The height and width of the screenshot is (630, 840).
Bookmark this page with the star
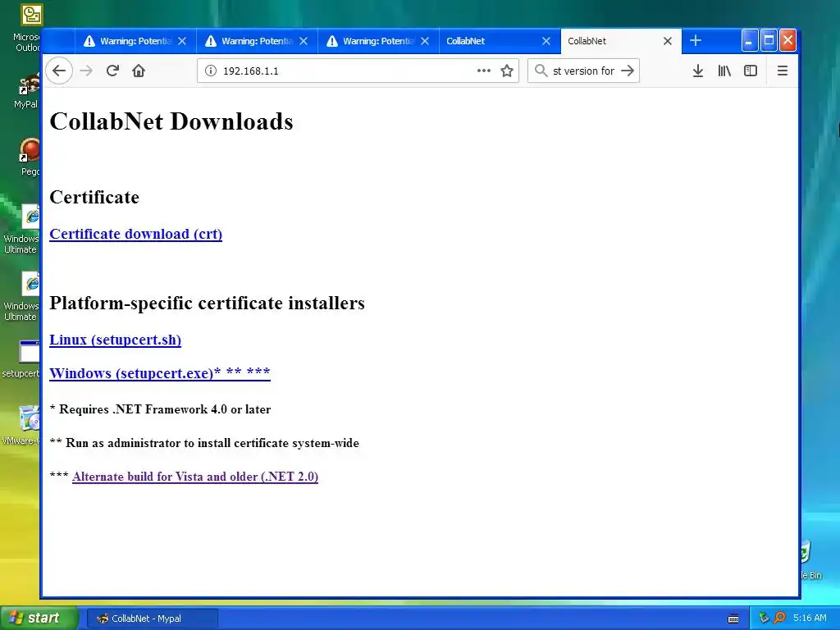point(507,71)
